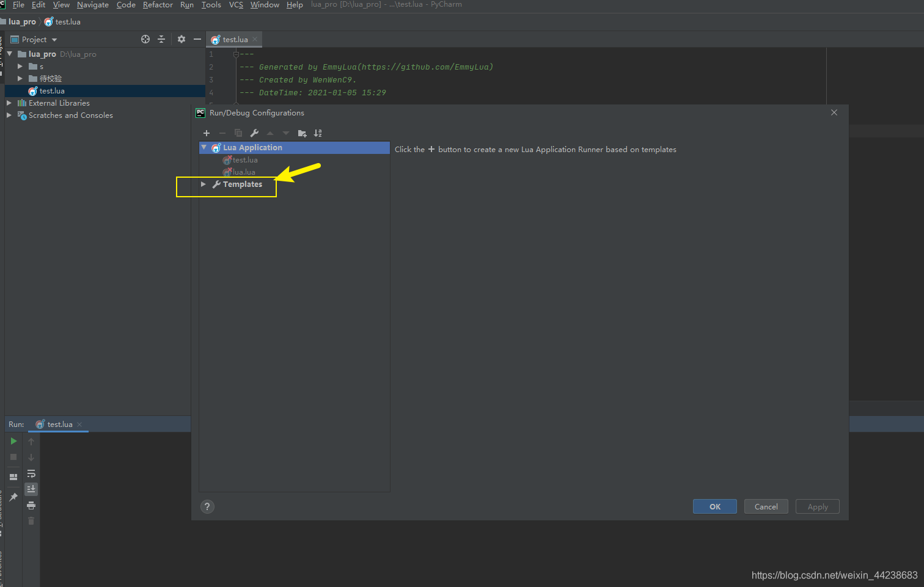Pin the Run tab with the pin icon
Viewport: 924px width, 587px height.
13,497
